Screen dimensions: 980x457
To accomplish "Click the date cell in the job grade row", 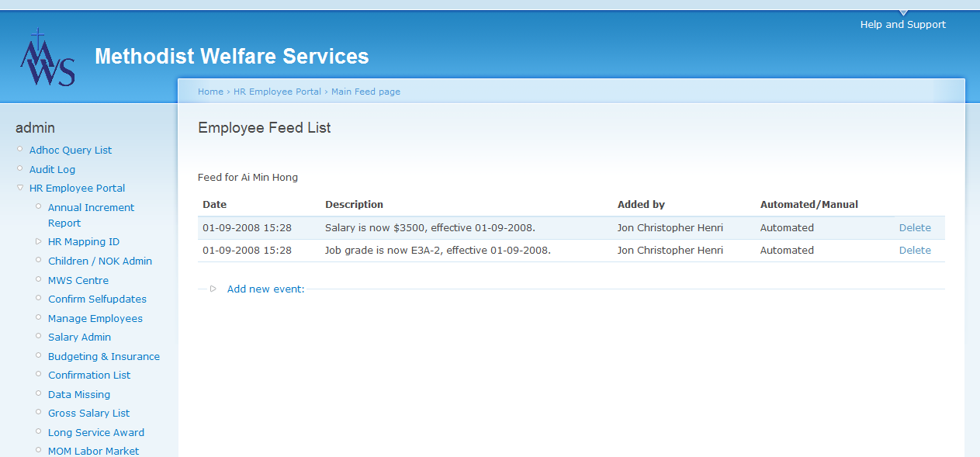I will point(247,251).
